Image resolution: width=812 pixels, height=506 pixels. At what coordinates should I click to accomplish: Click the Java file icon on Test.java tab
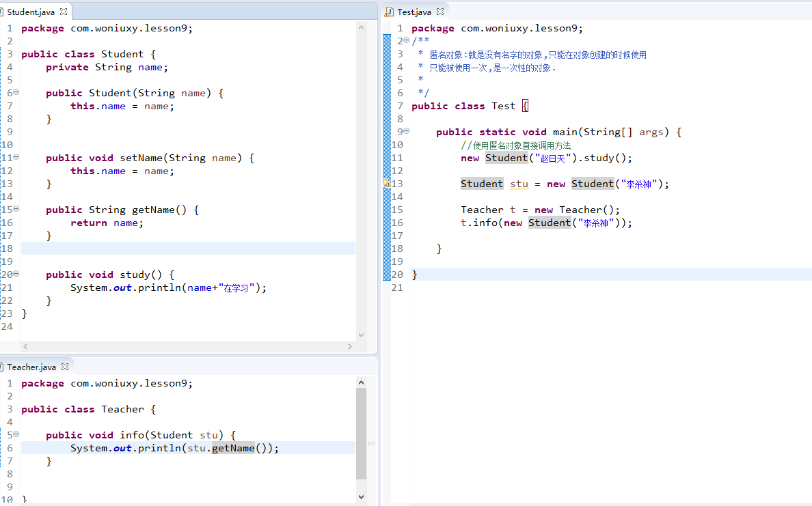point(389,12)
